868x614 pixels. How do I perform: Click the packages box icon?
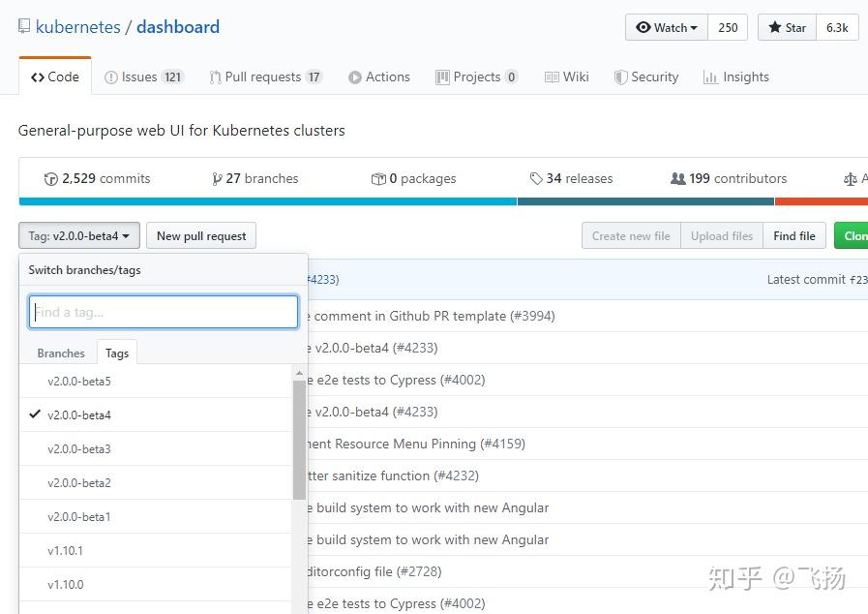pos(378,179)
